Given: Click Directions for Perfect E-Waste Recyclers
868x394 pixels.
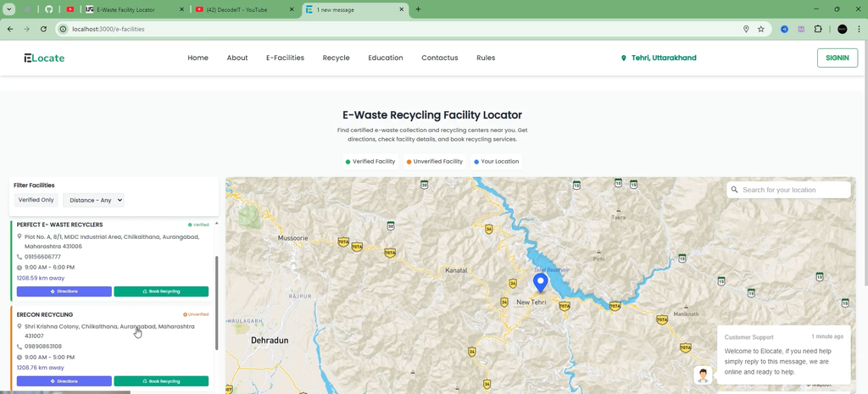Looking at the screenshot, I should point(64,291).
